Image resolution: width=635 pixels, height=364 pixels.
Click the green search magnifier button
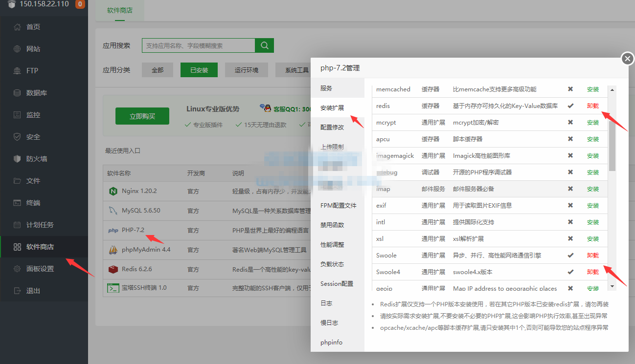pos(264,45)
